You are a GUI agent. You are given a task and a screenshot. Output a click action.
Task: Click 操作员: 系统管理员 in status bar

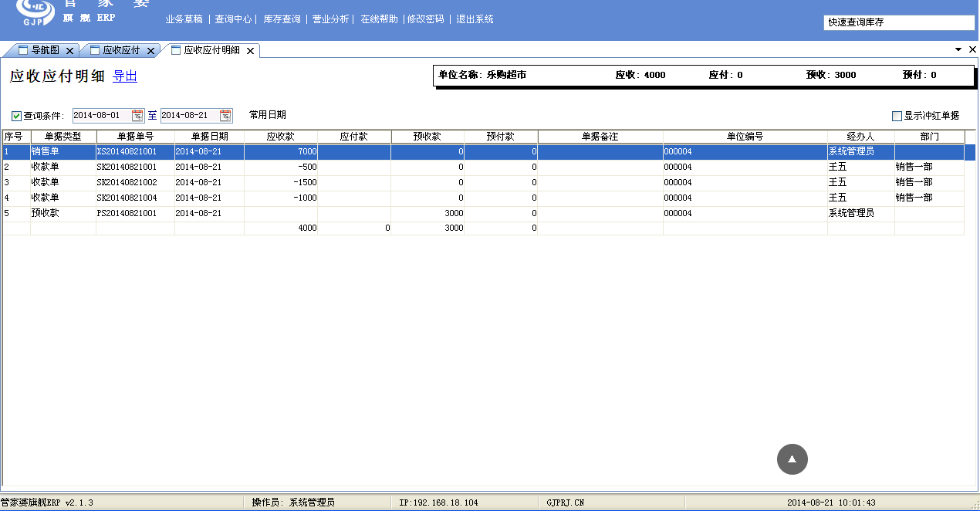coord(293,503)
